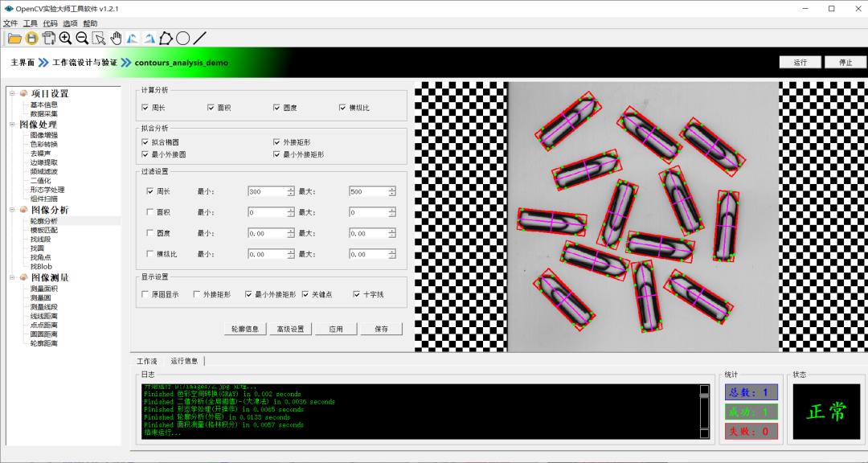
Task: Click 主界面 in the breadcrumb
Action: coord(23,63)
